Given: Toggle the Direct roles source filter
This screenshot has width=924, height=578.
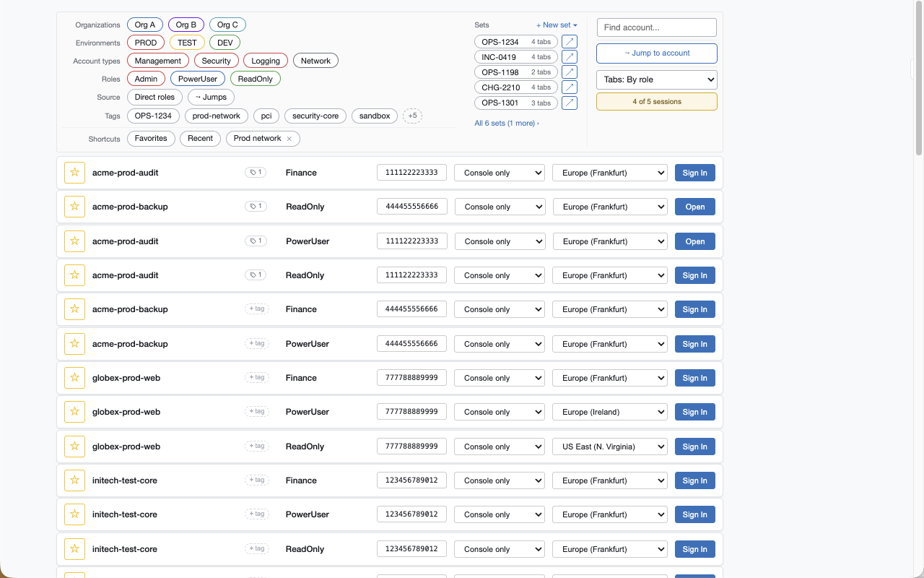Looking at the screenshot, I should point(155,97).
